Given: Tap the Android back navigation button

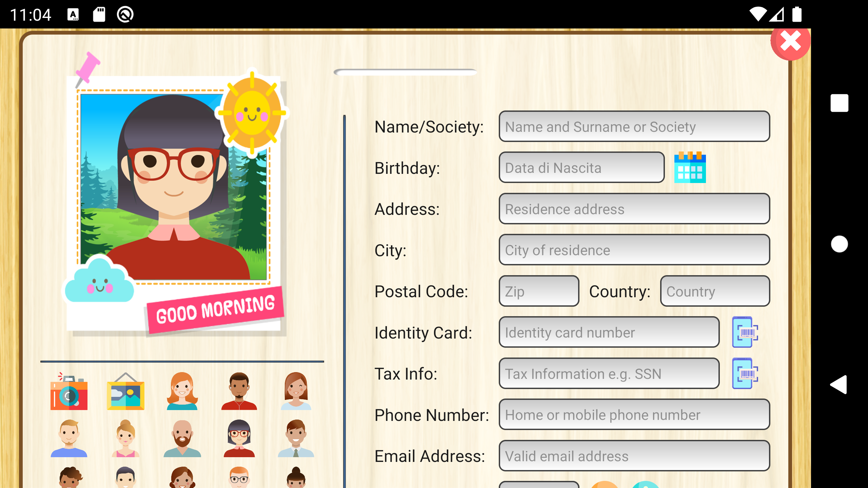Looking at the screenshot, I should tap(839, 385).
